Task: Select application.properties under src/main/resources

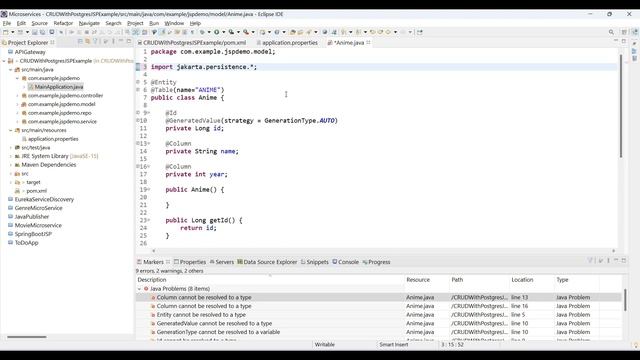Action: coord(53,139)
